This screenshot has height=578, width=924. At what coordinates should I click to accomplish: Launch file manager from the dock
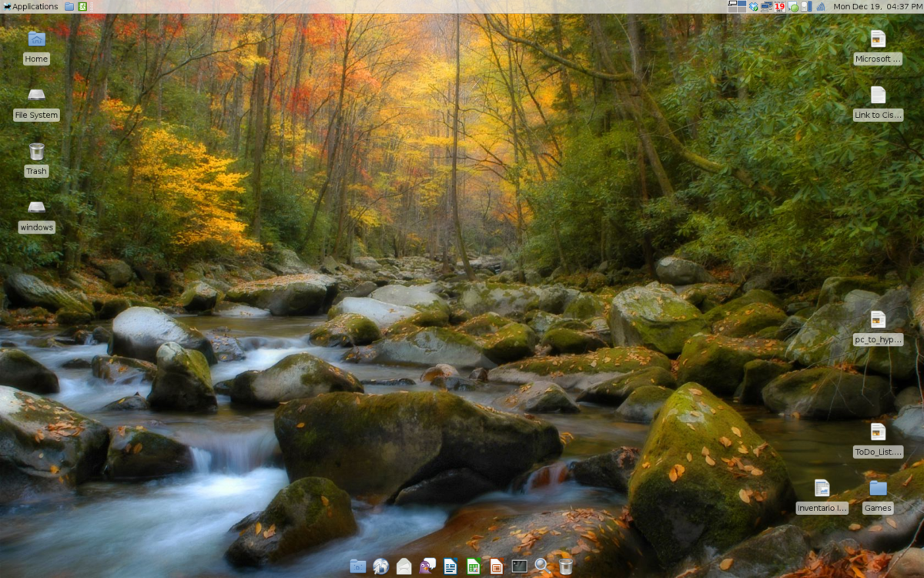pos(358,566)
